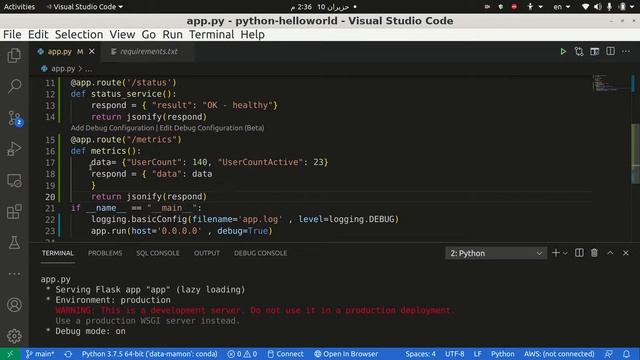This screenshot has height=360, width=640.
Task: Change encoding via UTF-8 status item
Action: tap(455, 354)
